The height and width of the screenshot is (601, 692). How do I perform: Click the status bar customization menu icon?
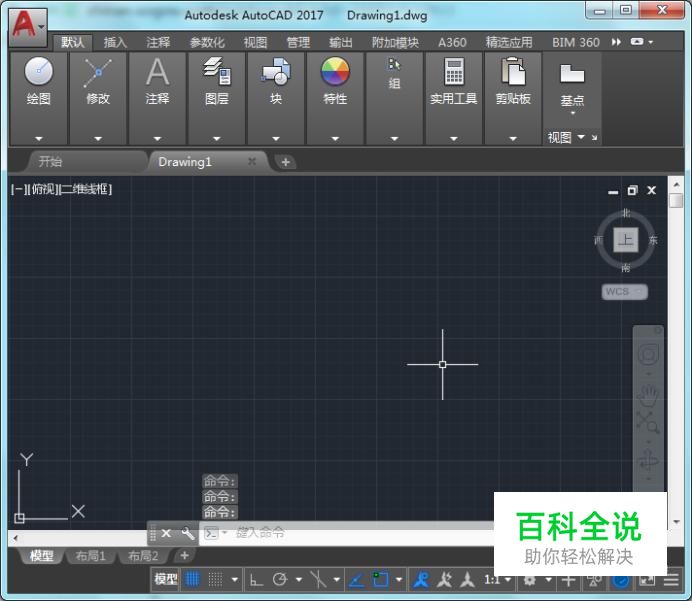(x=671, y=580)
